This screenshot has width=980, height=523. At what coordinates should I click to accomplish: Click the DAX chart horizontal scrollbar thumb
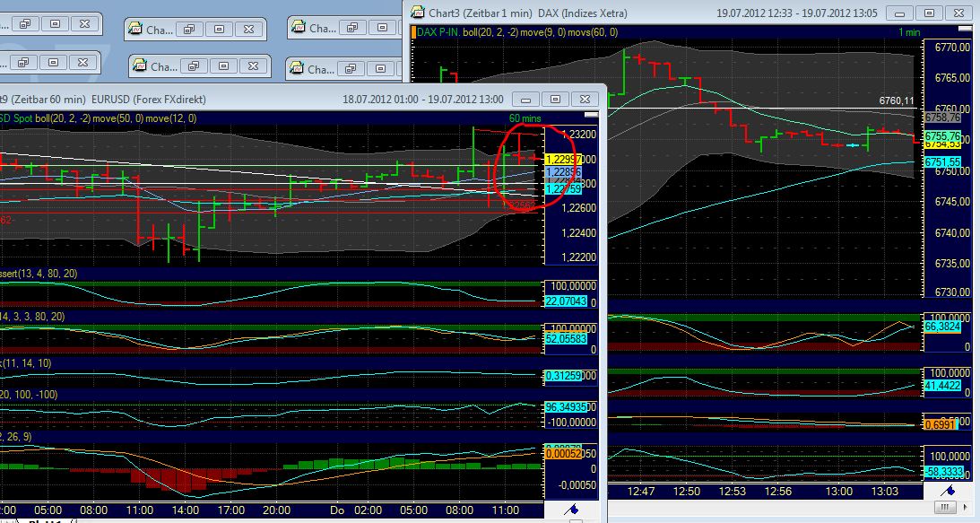tap(944, 507)
